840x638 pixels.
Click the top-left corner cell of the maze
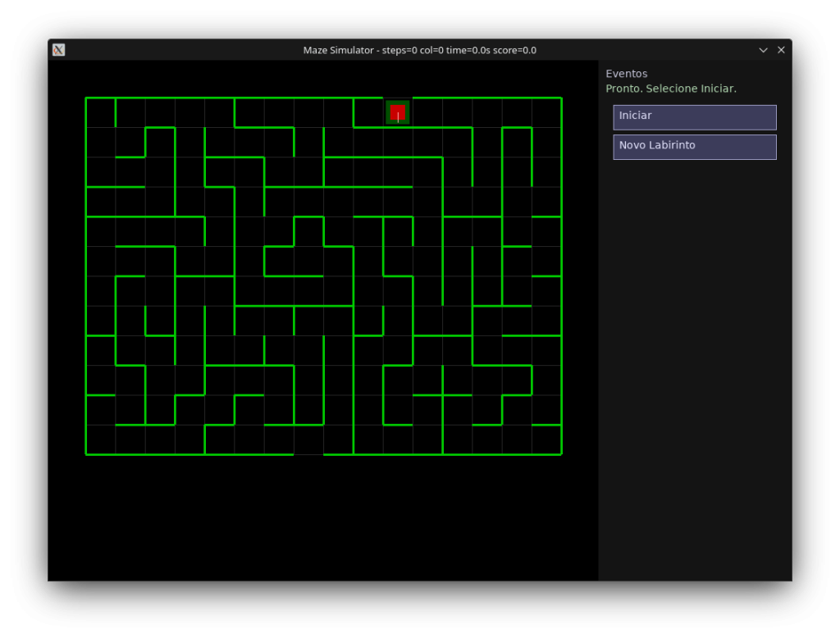tap(101, 112)
